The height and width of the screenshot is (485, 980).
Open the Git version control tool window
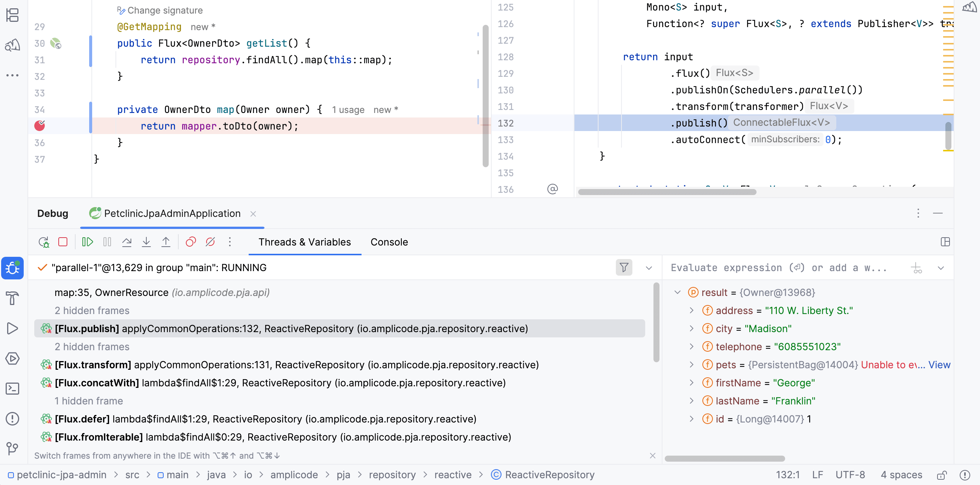pyautogui.click(x=12, y=449)
